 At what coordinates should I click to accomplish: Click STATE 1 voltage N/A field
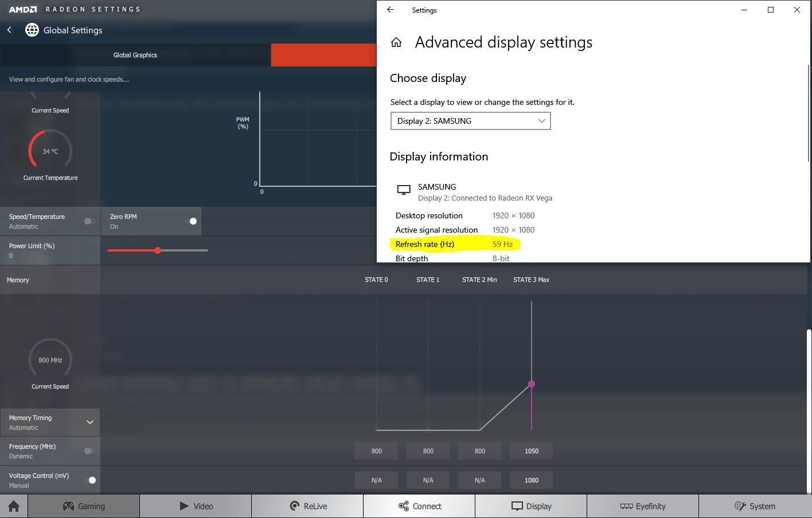(428, 480)
